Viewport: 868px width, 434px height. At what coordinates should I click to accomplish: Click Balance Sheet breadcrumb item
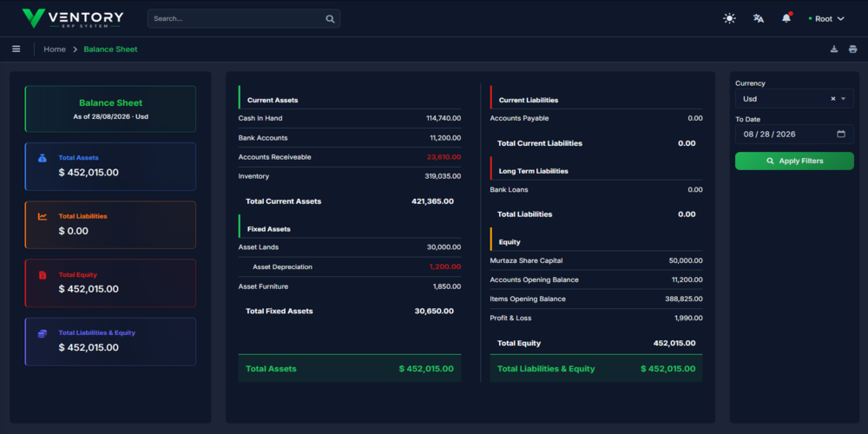coord(111,49)
